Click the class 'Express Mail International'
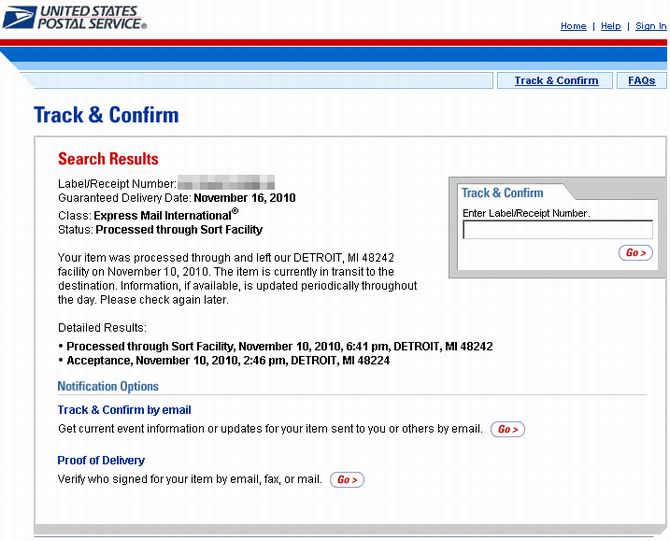 (x=166, y=215)
